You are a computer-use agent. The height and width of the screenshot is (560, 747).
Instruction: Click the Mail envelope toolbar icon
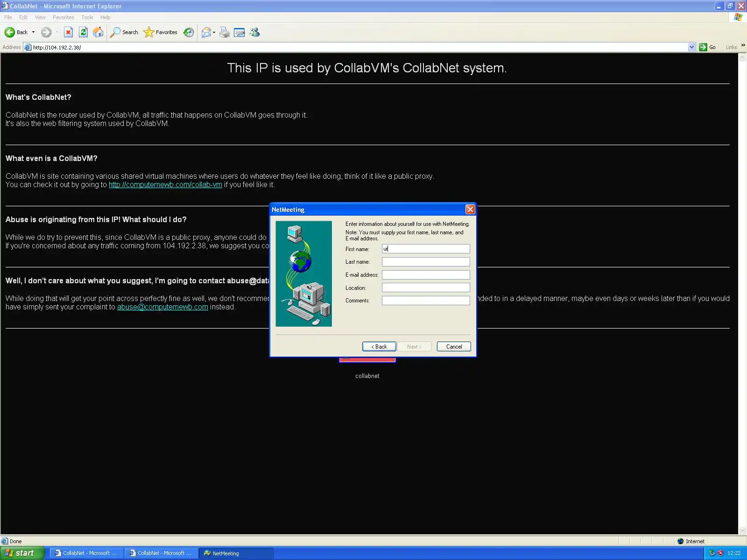[206, 32]
